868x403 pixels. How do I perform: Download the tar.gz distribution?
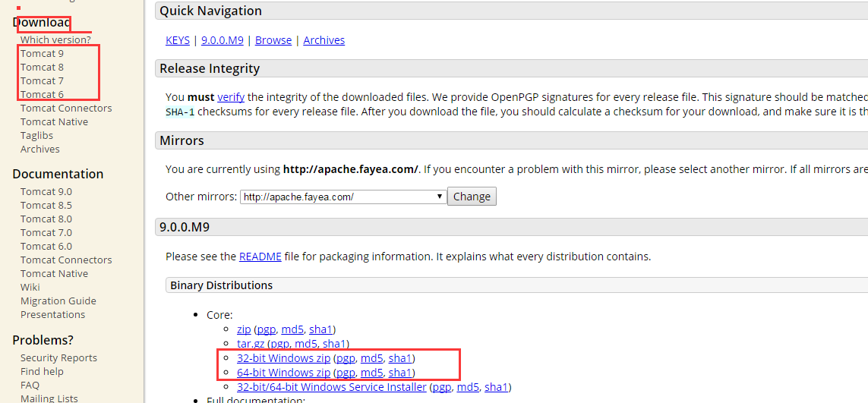251,345
